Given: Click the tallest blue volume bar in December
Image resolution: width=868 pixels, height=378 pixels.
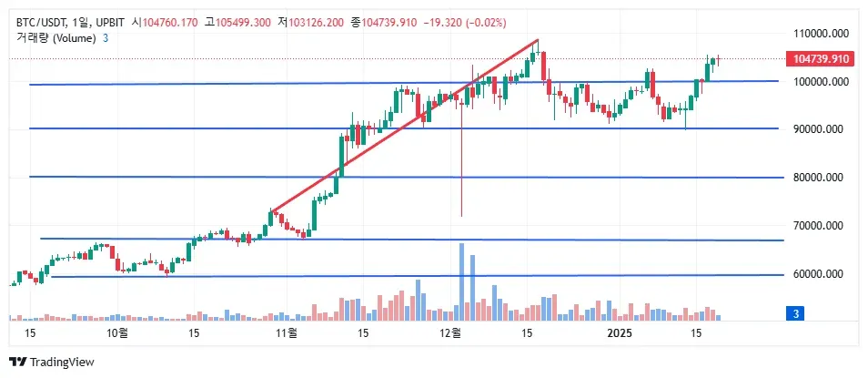Looking at the screenshot, I should click(462, 282).
